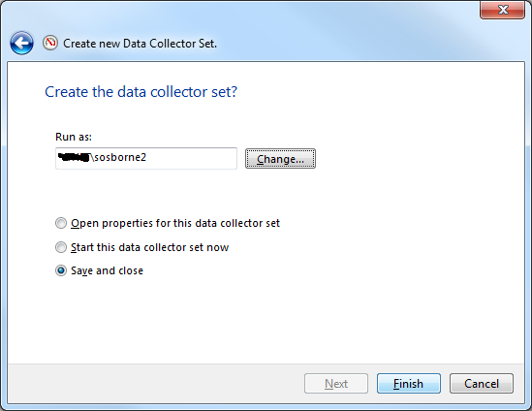Click the Run as: label
Image resolution: width=532 pixels, height=411 pixels.
tap(74, 137)
